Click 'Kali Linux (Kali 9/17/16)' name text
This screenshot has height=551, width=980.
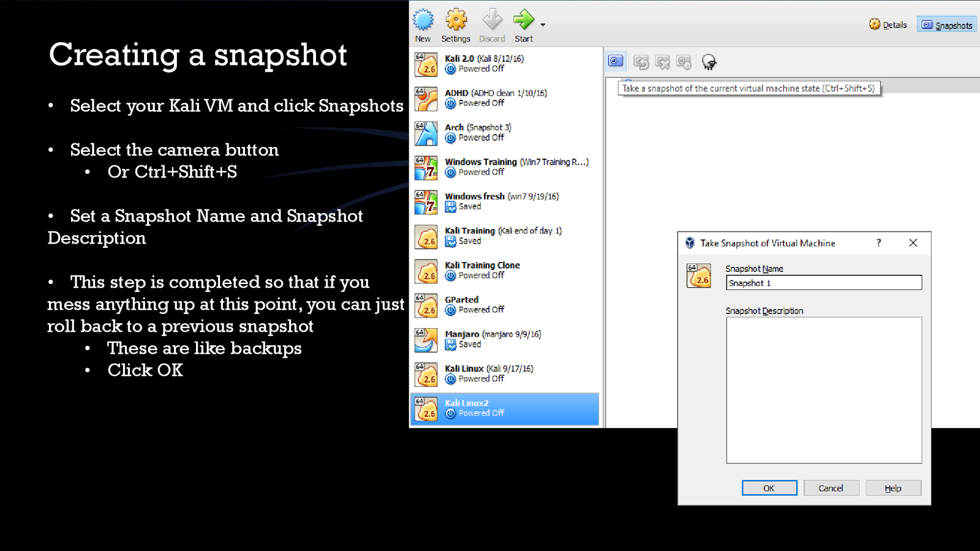[489, 369]
